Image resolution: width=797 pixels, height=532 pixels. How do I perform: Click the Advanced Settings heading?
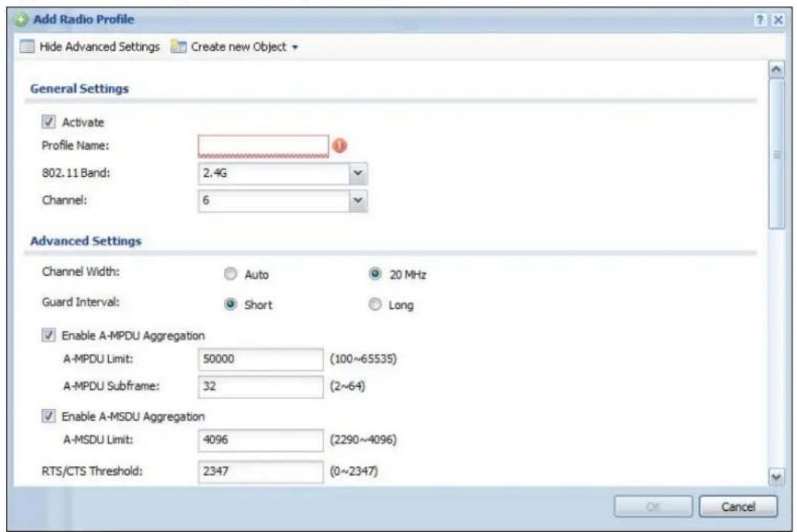tap(86, 241)
